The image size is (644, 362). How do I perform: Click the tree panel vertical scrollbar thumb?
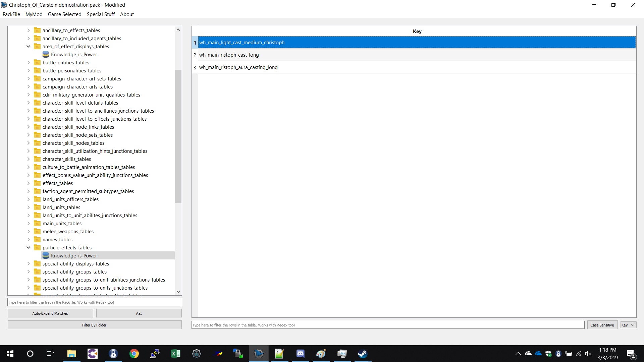point(178,136)
